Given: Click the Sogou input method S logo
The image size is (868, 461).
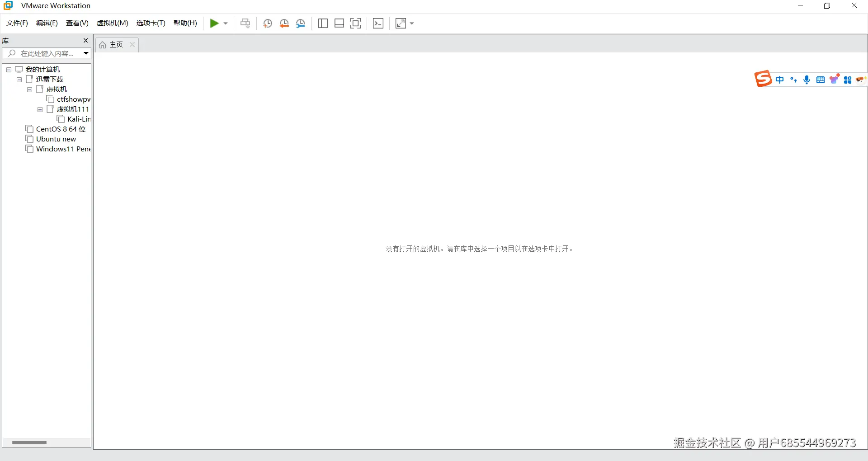Looking at the screenshot, I should pyautogui.click(x=763, y=79).
